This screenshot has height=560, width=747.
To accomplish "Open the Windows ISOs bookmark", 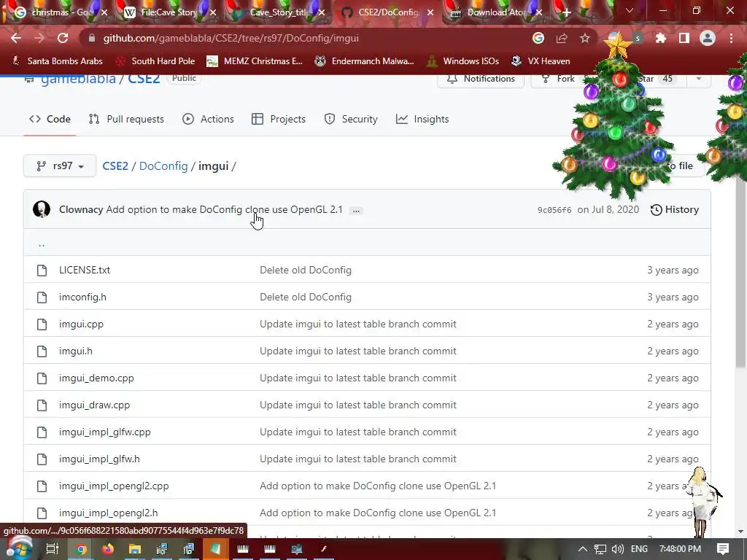I will coord(463,61).
